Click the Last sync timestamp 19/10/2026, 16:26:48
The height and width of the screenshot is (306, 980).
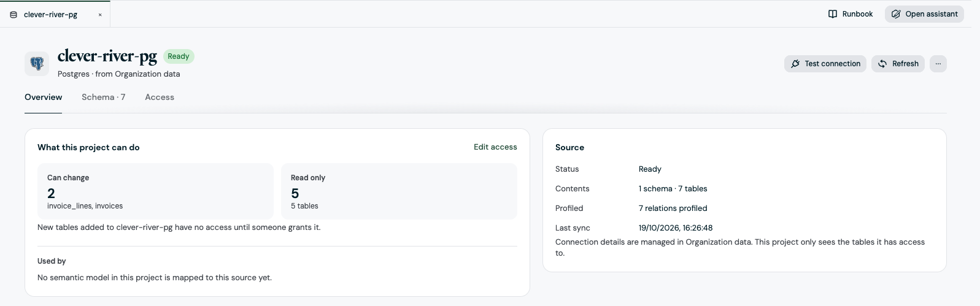tap(676, 228)
